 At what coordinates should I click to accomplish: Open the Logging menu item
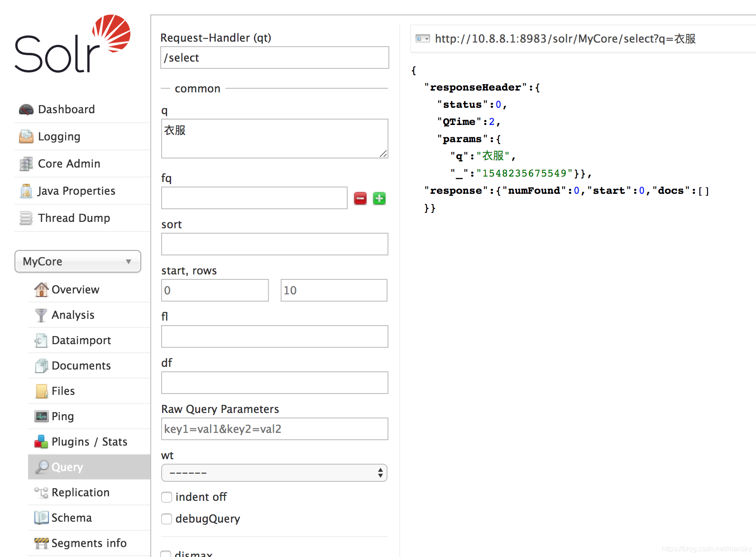[59, 137]
